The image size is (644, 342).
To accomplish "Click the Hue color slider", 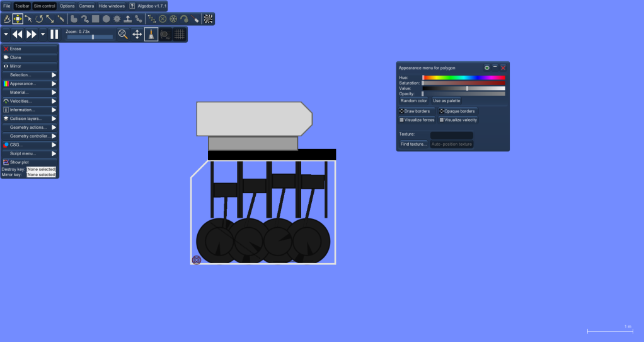I will coord(463,78).
